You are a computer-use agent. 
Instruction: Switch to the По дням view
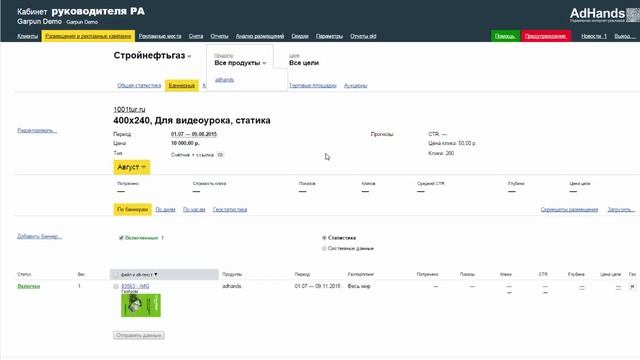pos(165,209)
